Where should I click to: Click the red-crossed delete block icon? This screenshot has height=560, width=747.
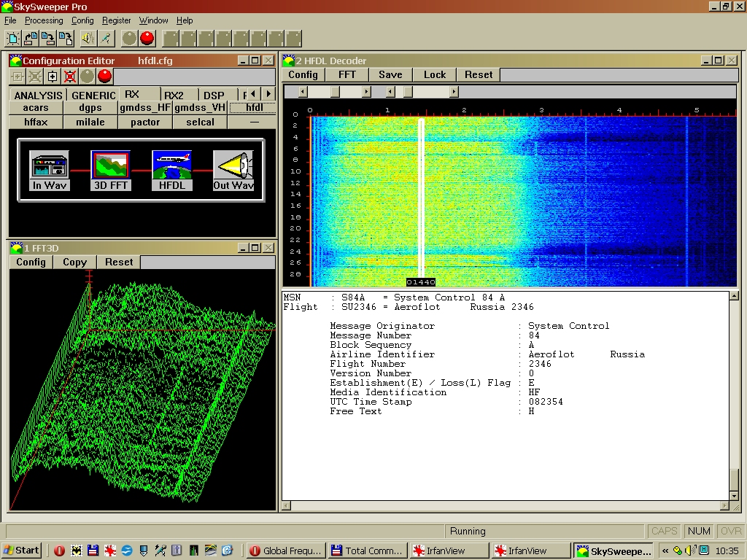pos(70,77)
